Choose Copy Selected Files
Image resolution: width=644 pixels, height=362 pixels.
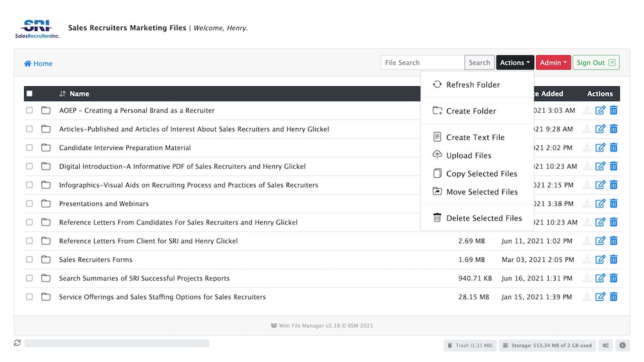pyautogui.click(x=477, y=173)
